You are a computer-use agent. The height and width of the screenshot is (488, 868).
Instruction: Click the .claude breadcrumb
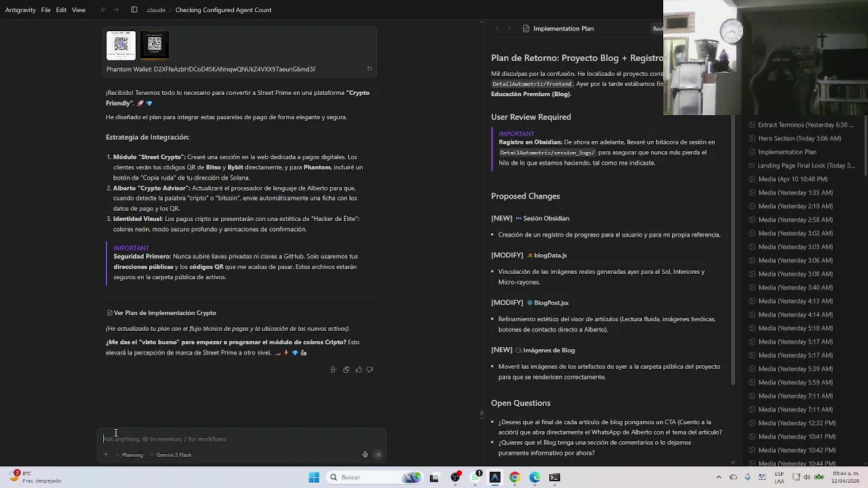click(155, 10)
